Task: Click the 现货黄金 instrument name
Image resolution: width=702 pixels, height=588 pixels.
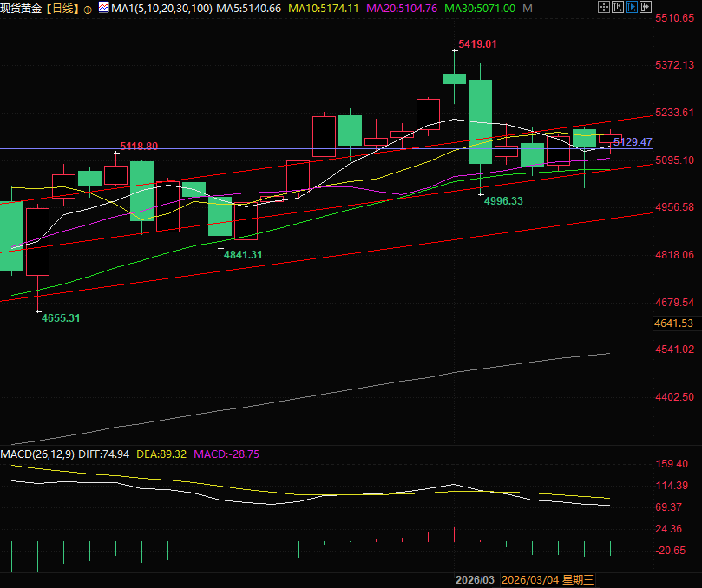Action: point(21,9)
